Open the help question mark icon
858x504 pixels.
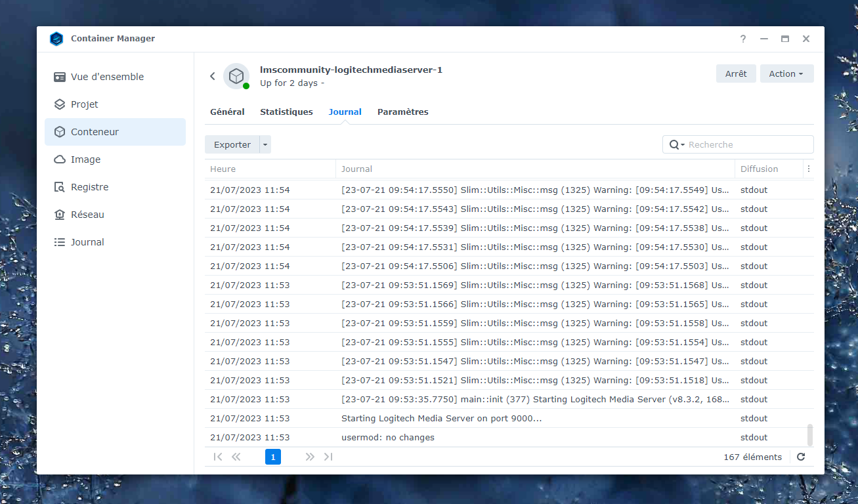click(x=743, y=39)
